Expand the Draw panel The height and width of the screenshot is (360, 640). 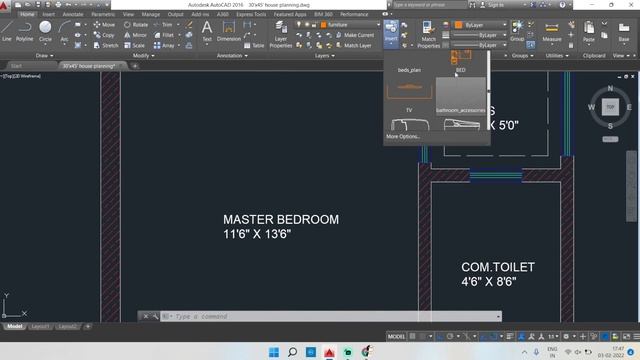44,56
